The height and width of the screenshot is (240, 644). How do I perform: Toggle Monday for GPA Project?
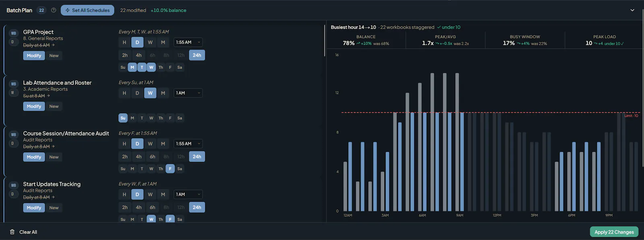tap(132, 67)
